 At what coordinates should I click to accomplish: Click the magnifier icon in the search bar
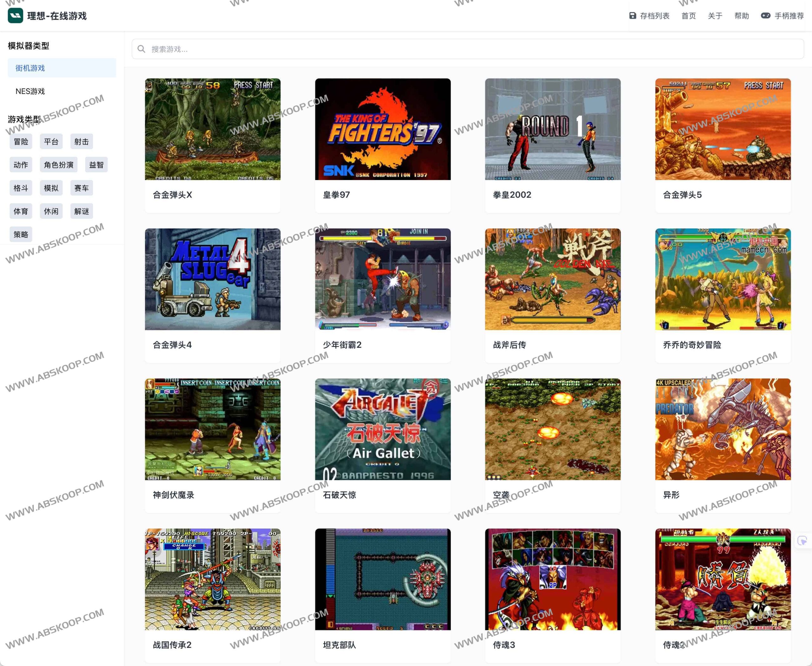tap(141, 49)
